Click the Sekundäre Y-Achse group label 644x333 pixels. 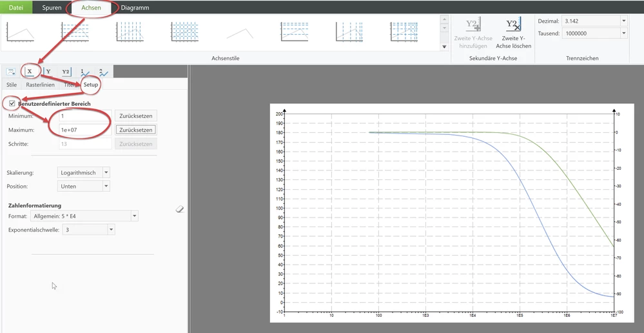pos(493,58)
